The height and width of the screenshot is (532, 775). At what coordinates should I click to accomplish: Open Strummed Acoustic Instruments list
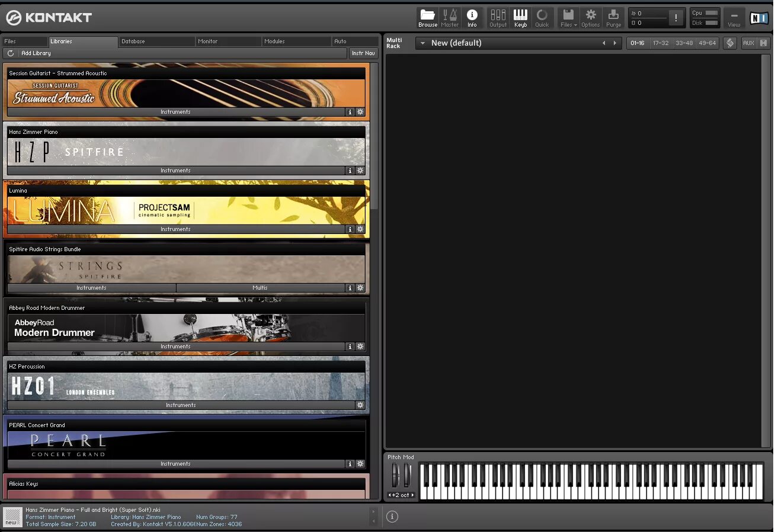(x=176, y=112)
